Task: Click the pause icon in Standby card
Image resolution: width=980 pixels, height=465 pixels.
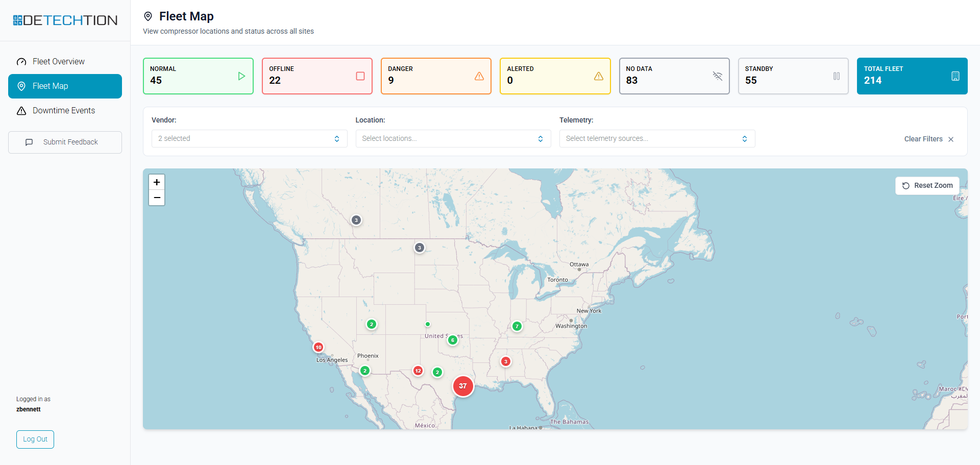Action: click(x=836, y=76)
